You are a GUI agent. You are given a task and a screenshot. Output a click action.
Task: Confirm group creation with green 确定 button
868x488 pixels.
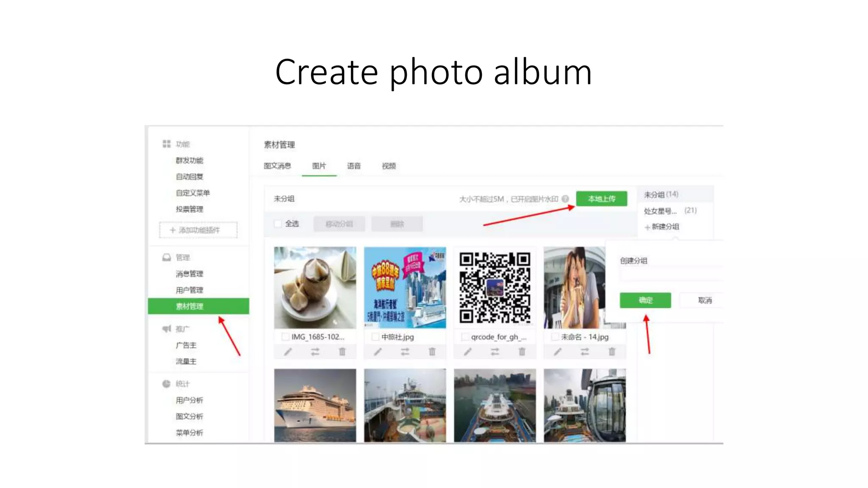click(x=645, y=300)
